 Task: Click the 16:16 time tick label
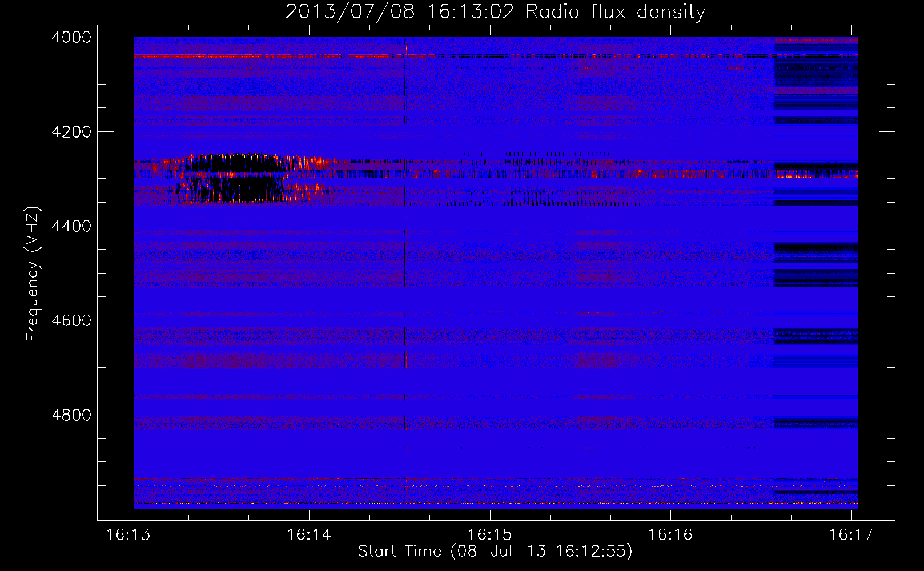pos(670,534)
